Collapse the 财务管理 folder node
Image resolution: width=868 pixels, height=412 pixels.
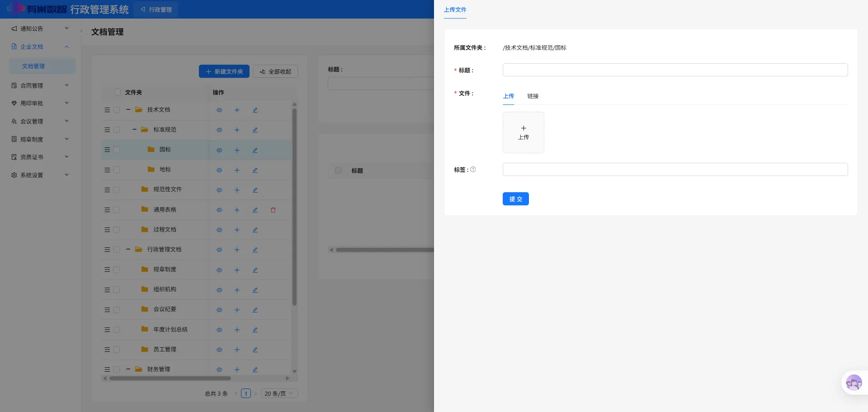click(128, 369)
